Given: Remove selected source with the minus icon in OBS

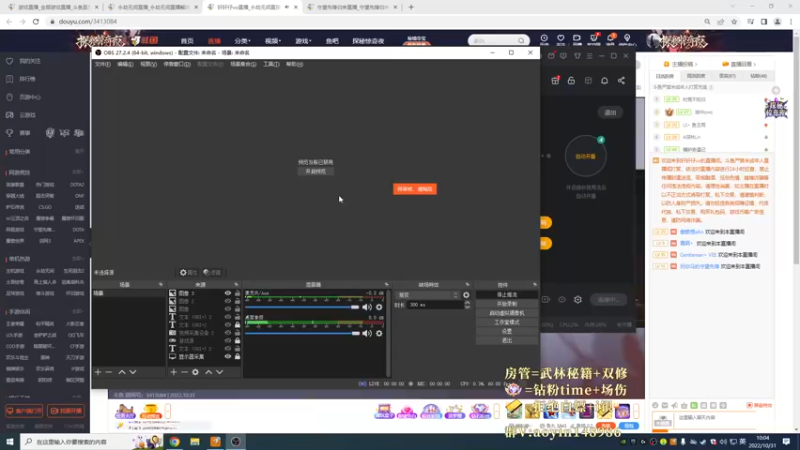Looking at the screenshot, I should [184, 372].
